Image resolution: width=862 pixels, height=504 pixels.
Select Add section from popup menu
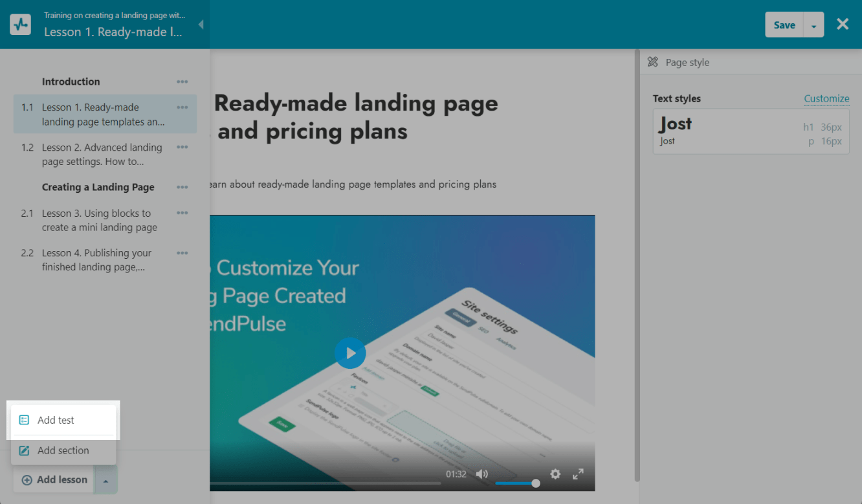point(63,450)
